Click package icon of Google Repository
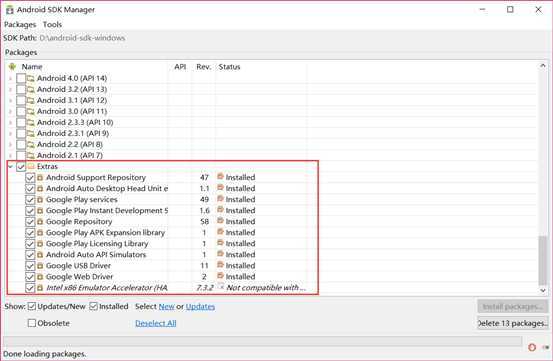553x361 pixels. point(40,222)
